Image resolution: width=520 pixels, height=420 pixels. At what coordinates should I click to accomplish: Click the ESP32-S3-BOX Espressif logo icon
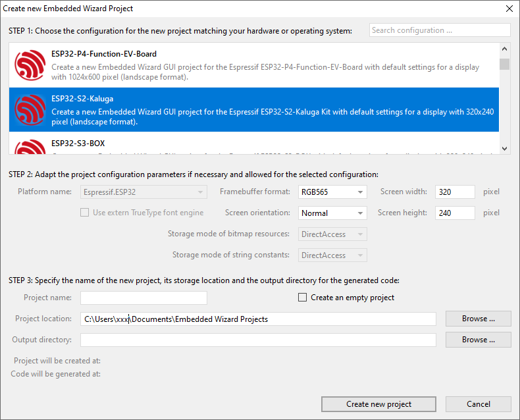click(30, 147)
